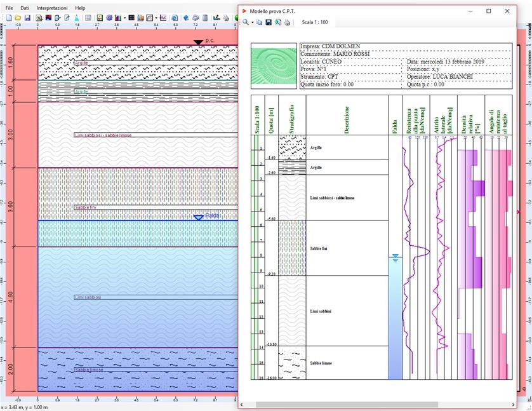
Task: Open the Dati menu
Action: [25, 8]
